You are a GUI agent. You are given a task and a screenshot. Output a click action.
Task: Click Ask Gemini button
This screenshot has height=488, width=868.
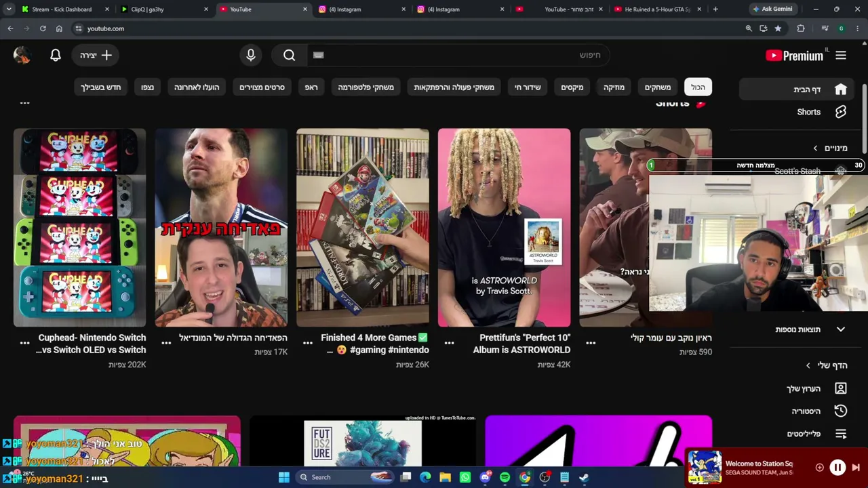[x=772, y=9]
